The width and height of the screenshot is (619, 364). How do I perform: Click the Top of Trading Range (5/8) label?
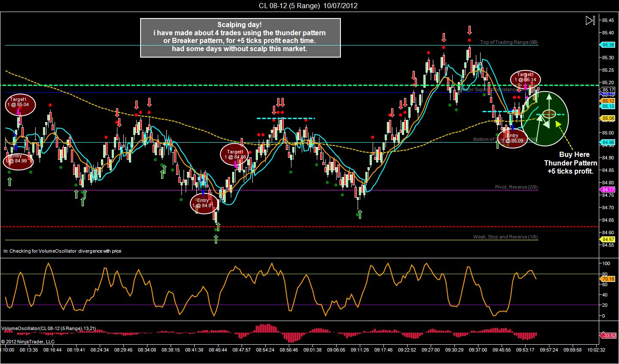click(x=509, y=42)
